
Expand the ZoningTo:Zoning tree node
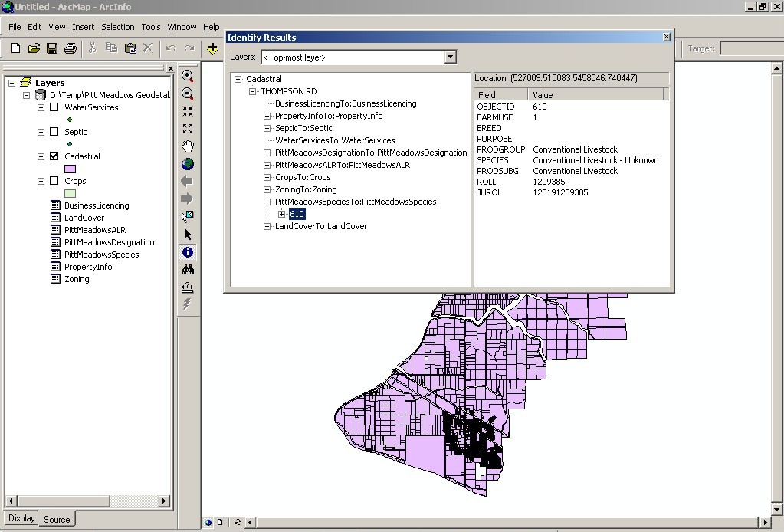(x=267, y=189)
